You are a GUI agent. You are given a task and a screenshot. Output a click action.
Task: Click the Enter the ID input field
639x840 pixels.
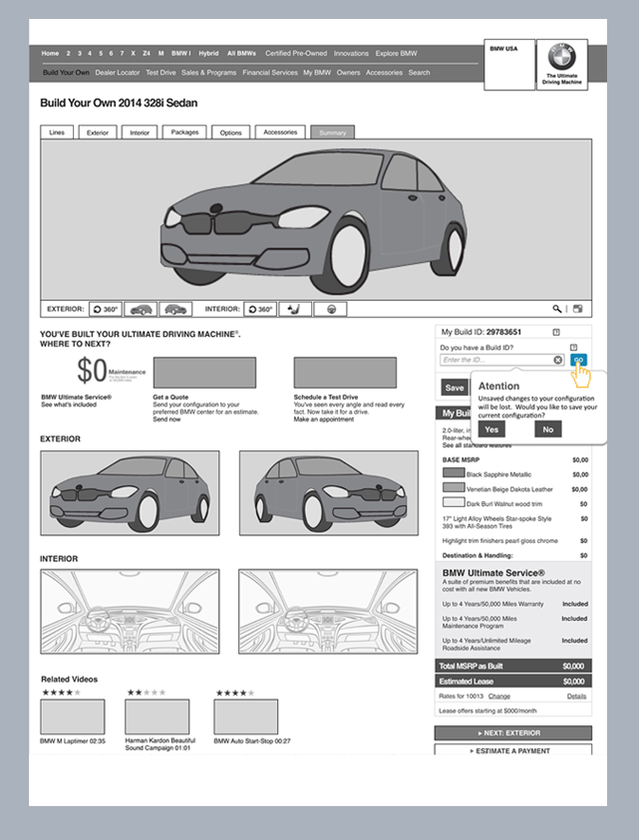(x=502, y=360)
